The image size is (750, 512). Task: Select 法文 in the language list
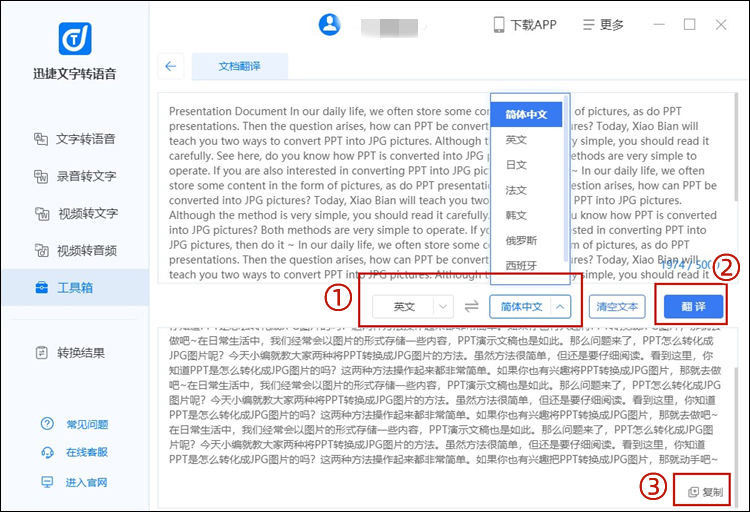(x=516, y=190)
